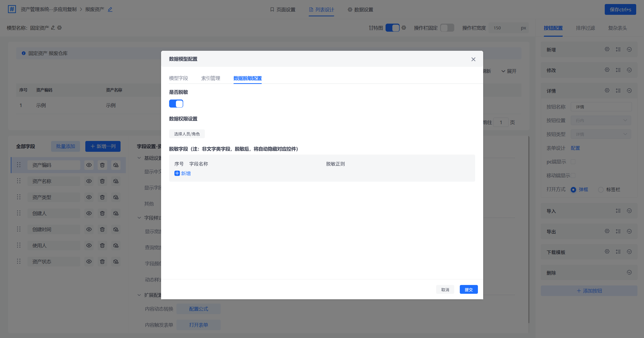Click the 选择人员/角色 button
The image size is (644, 338).
[x=187, y=134]
